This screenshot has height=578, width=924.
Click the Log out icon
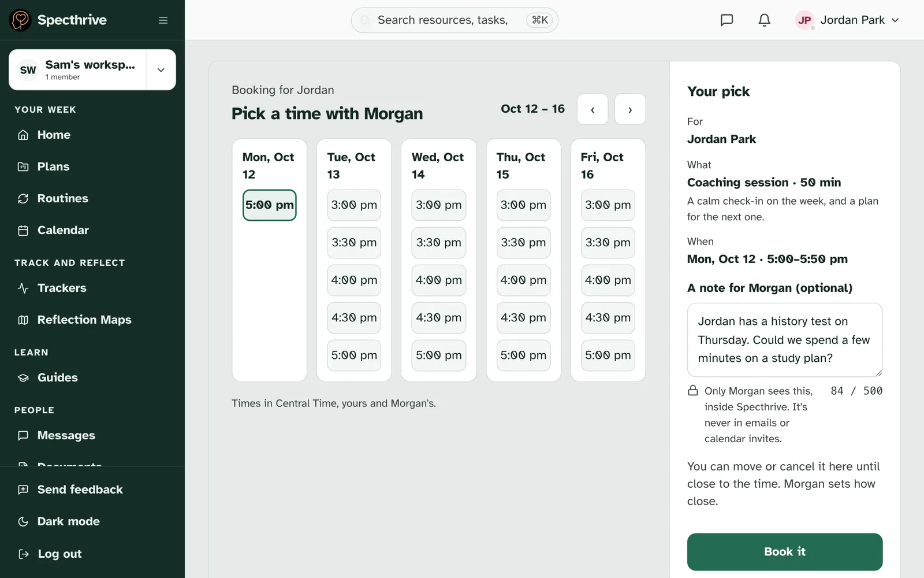[23, 554]
